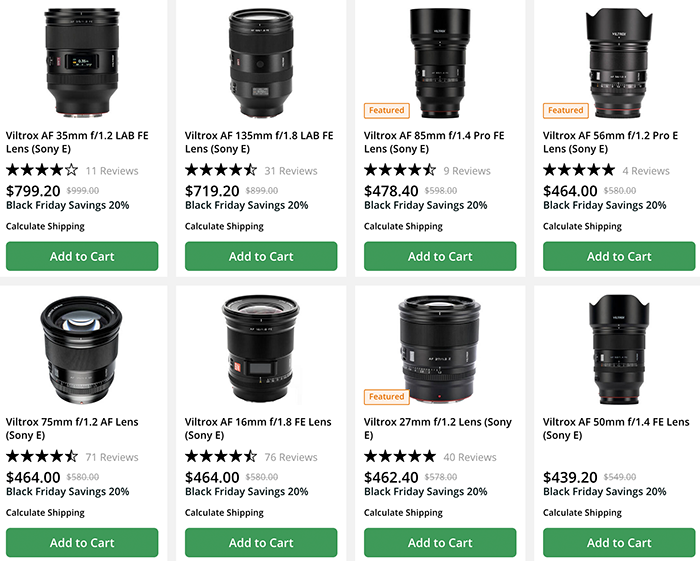Click the Featured badge on the 85mm Pro lens

[386, 110]
